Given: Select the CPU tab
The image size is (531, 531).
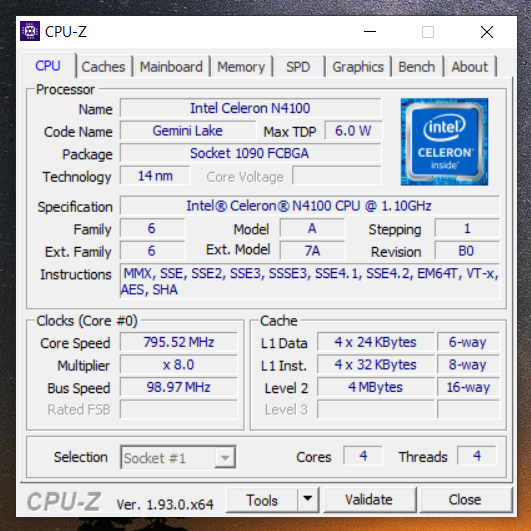Looking at the screenshot, I should click(x=48, y=65).
